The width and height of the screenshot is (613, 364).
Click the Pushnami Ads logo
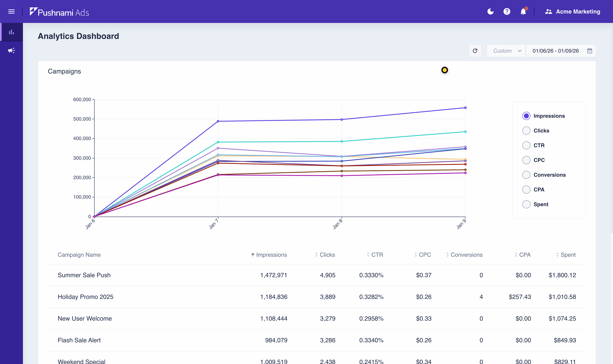(59, 12)
